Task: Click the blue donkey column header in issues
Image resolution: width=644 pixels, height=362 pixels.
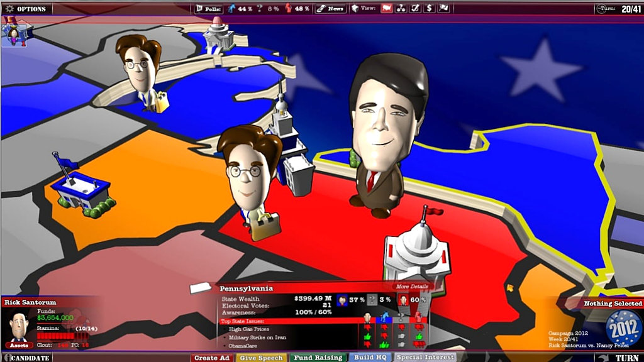Action: [x=384, y=317]
